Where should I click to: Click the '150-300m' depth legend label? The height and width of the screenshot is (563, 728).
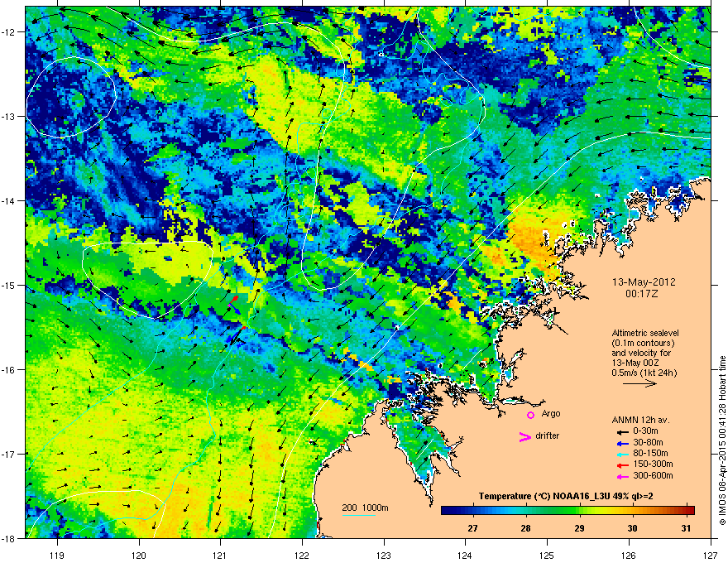point(653,464)
